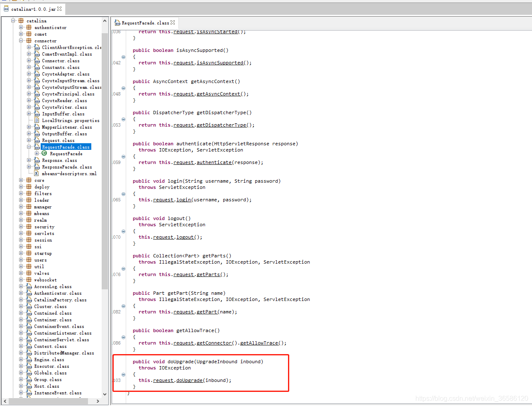Select DistributedManager.class in the tree

(x=64, y=353)
